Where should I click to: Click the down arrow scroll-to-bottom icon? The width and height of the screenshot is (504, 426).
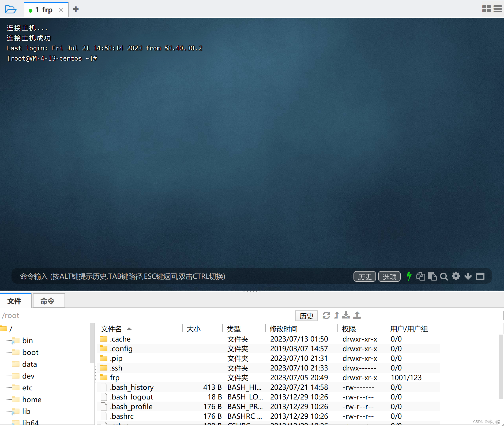468,276
